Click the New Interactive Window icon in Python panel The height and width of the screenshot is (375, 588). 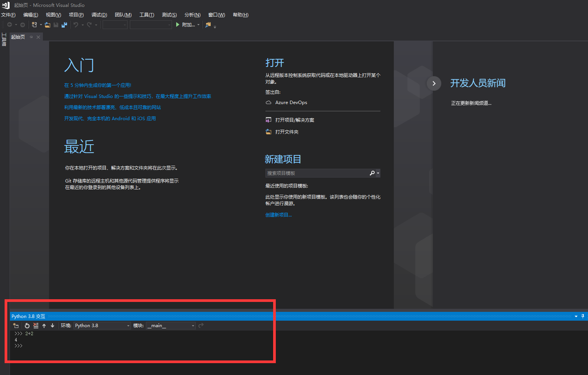(x=16, y=326)
